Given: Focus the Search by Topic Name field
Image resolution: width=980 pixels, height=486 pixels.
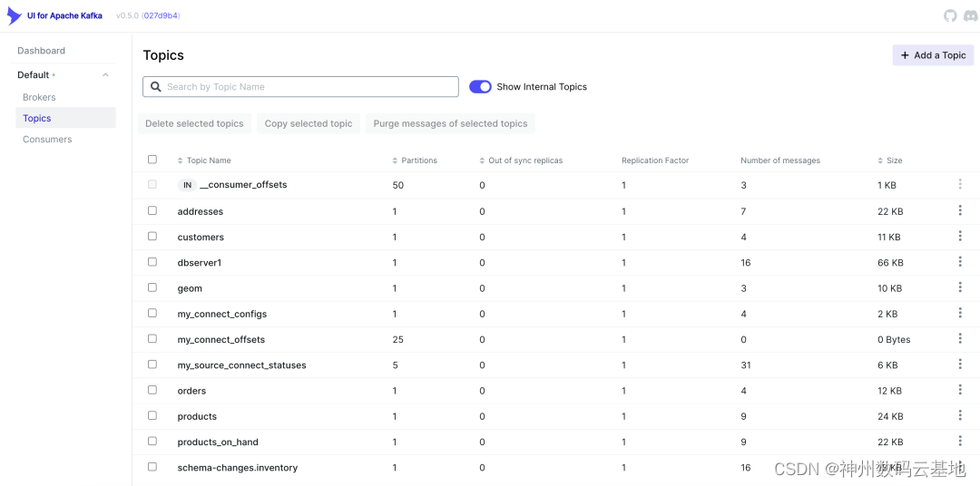Looking at the screenshot, I should (x=300, y=87).
